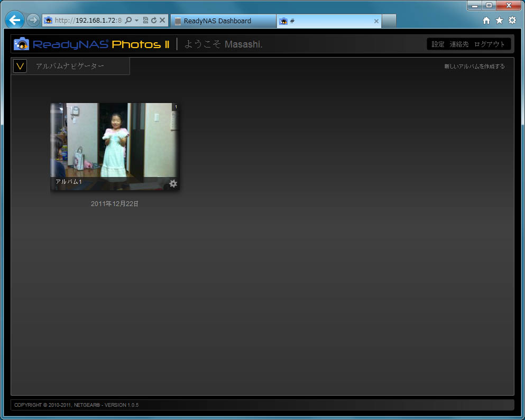Open Internet Explorer tools gear menu

(x=512, y=21)
